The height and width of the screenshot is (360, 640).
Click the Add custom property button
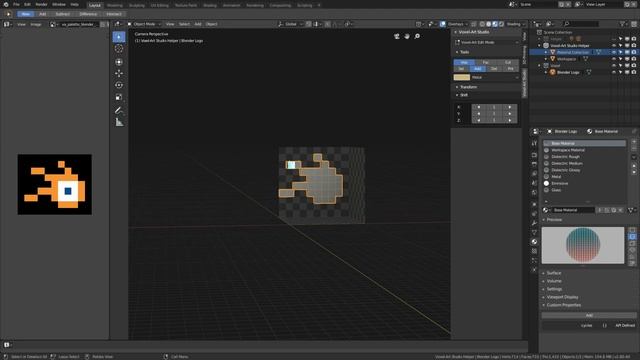(x=589, y=316)
